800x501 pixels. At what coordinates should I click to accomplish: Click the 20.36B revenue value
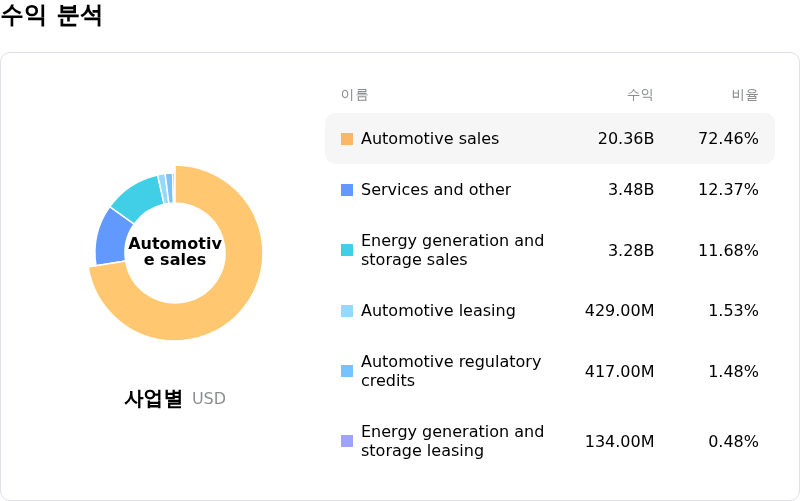(626, 138)
